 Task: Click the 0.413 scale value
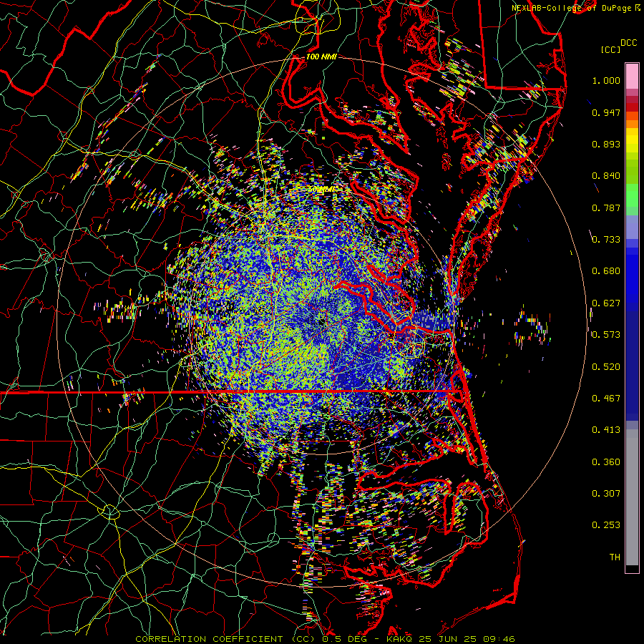pos(606,430)
